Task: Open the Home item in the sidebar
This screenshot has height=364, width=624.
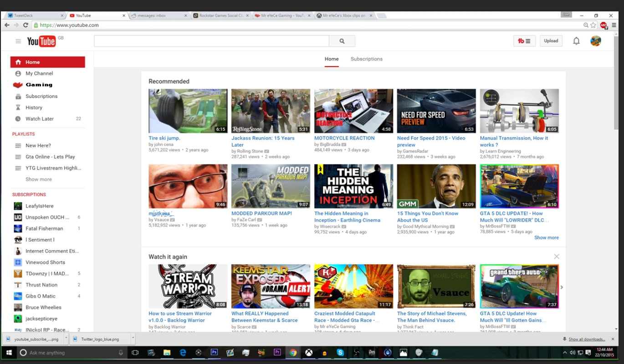Action: click(48, 62)
